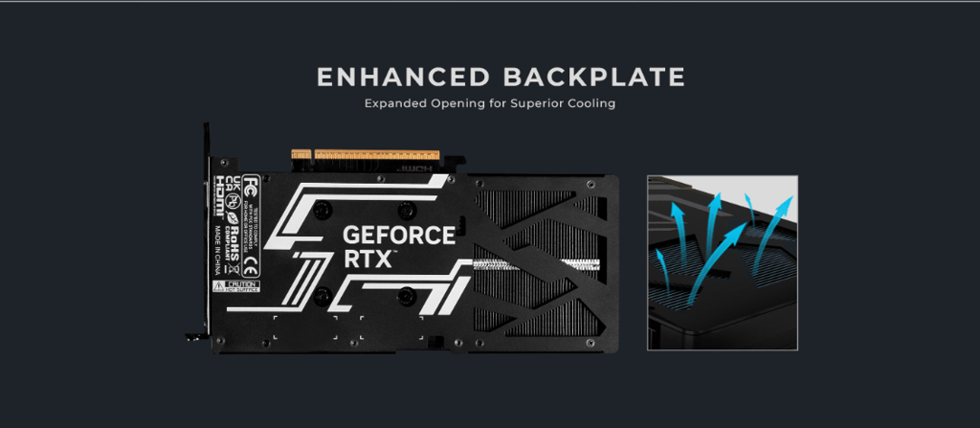Image resolution: width=980 pixels, height=428 pixels.
Task: Click the GEFORCE RTX logo text
Action: pos(399,246)
